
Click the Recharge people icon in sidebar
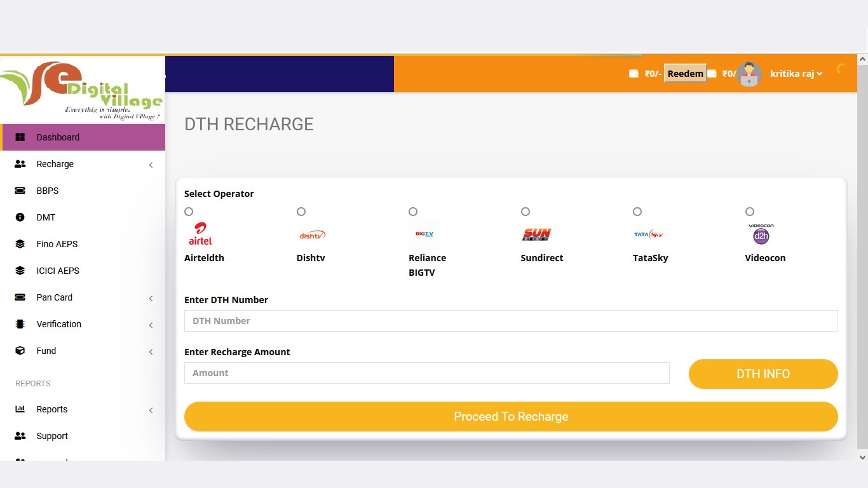tap(20, 164)
